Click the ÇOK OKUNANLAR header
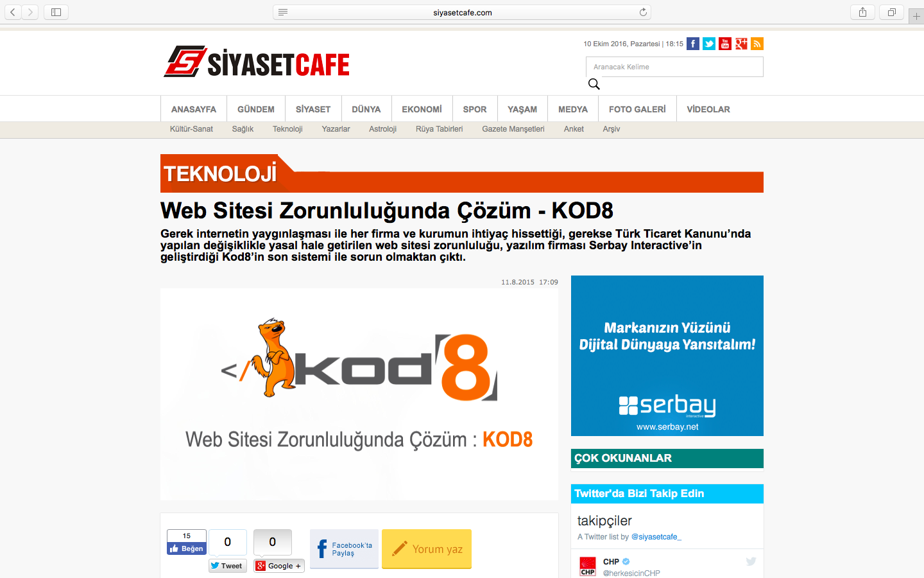Viewport: 924px width, 578px height. [667, 459]
